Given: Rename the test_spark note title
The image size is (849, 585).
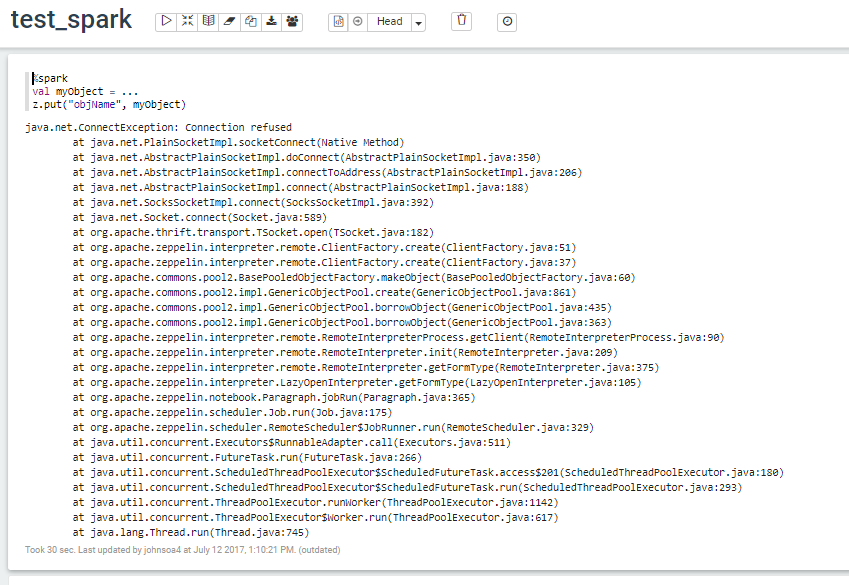Looking at the screenshot, I should (70, 19).
